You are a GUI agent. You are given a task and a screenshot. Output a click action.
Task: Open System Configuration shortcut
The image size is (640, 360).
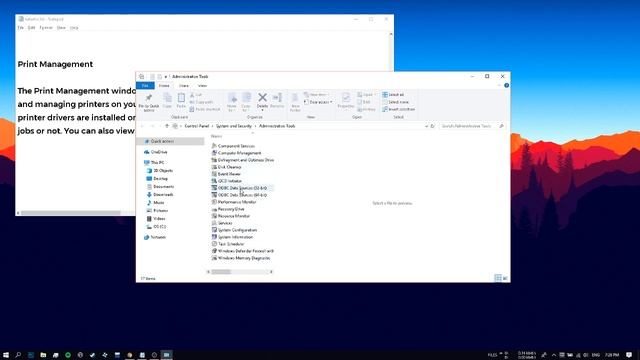click(234, 230)
